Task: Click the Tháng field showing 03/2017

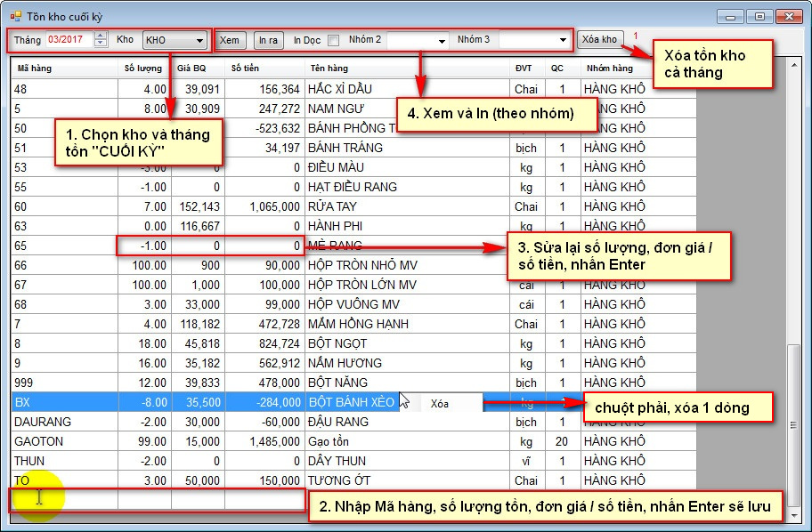Action: (70, 40)
